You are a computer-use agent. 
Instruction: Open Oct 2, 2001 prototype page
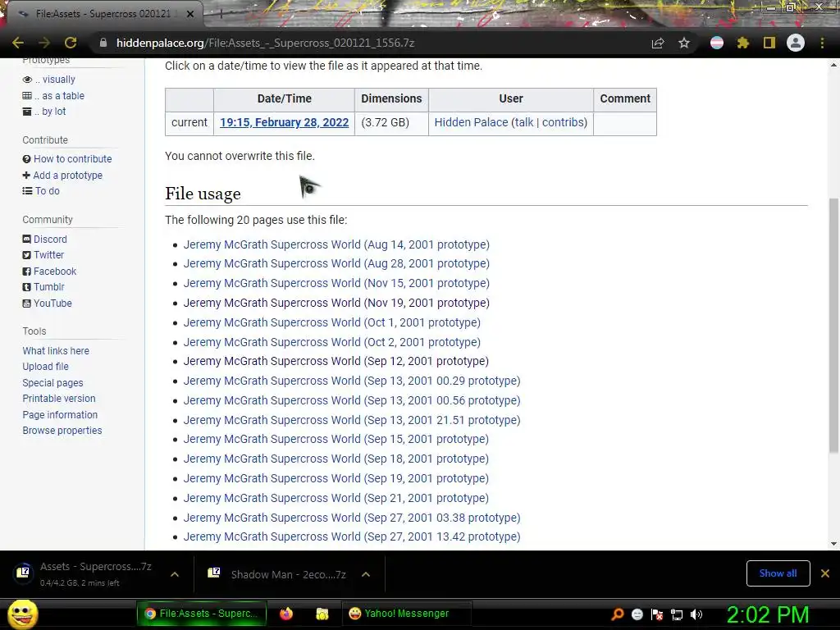(x=331, y=342)
